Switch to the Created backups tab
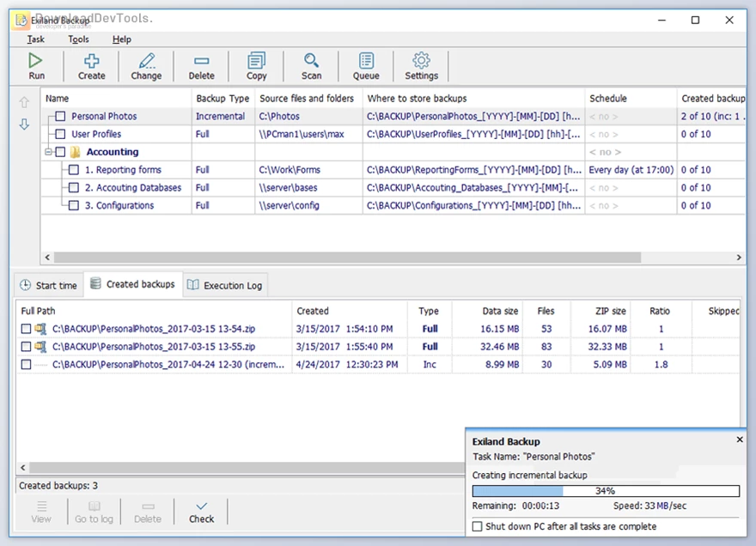The height and width of the screenshot is (546, 756). tap(133, 284)
